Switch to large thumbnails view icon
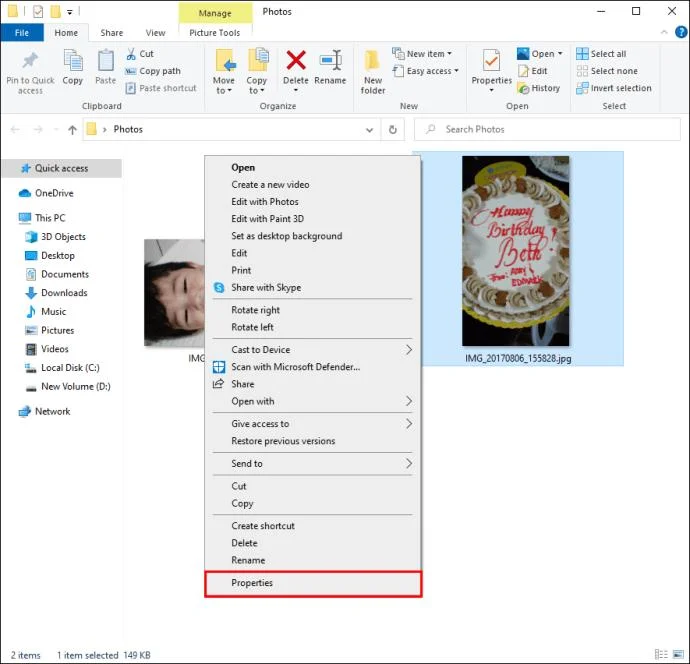The width and height of the screenshot is (690, 664). [678, 654]
